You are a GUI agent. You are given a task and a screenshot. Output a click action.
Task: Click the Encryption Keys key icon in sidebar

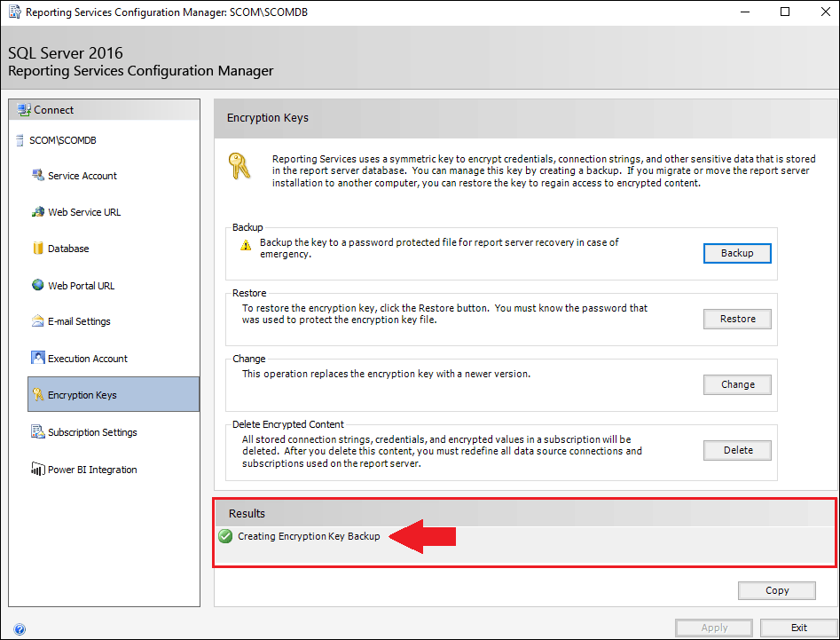pos(37,394)
